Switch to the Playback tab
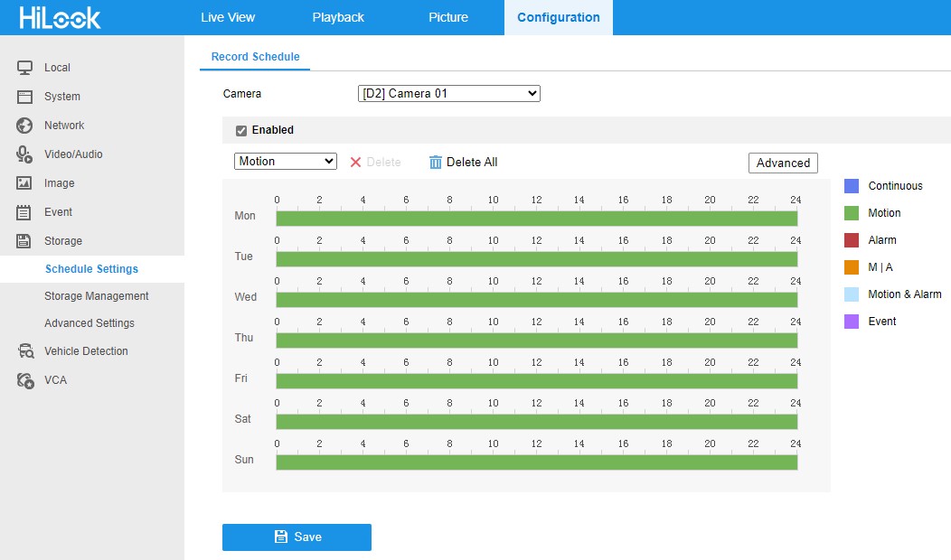This screenshot has height=560, width=951. coord(338,17)
